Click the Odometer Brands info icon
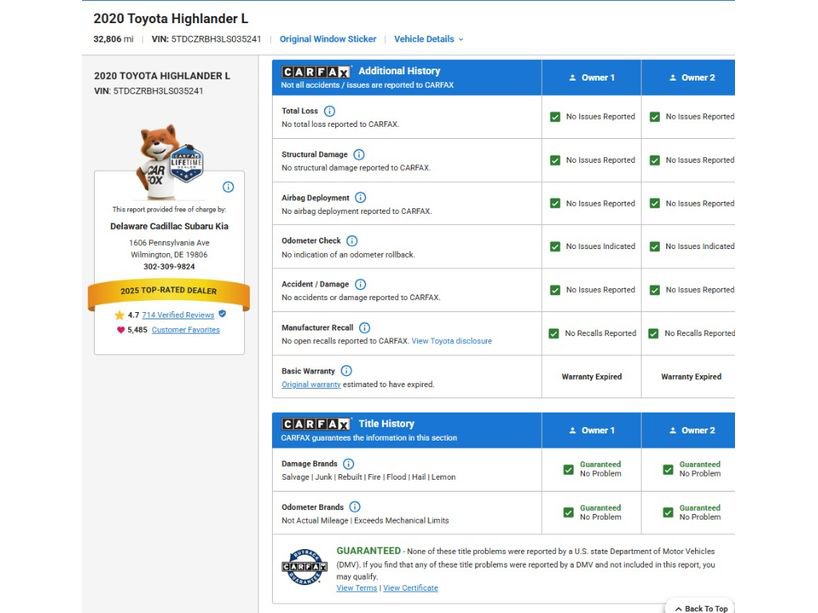This screenshot has height=613, width=818. (355, 507)
